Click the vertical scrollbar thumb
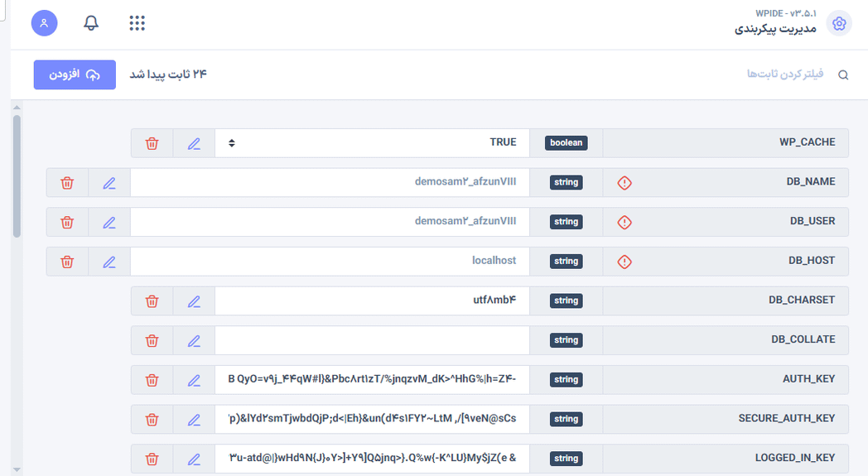This screenshot has width=868, height=476. click(17, 175)
